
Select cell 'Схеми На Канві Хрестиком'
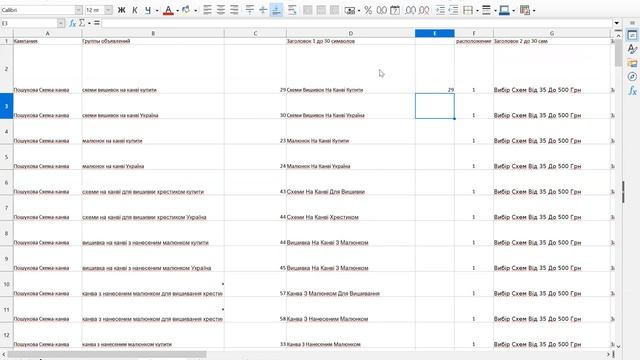pos(351,208)
